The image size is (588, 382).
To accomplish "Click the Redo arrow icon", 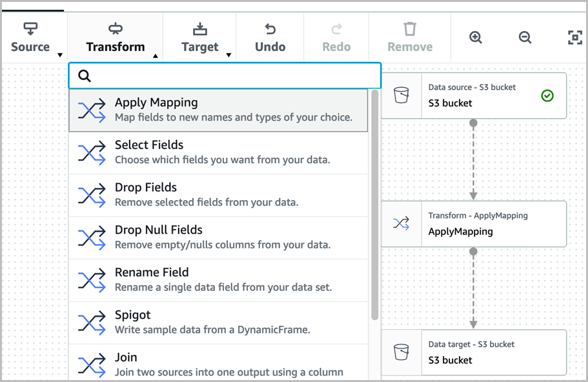I will pyautogui.click(x=336, y=28).
